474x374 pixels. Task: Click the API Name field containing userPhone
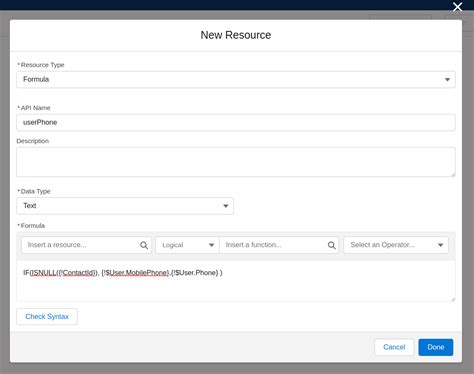pos(236,122)
